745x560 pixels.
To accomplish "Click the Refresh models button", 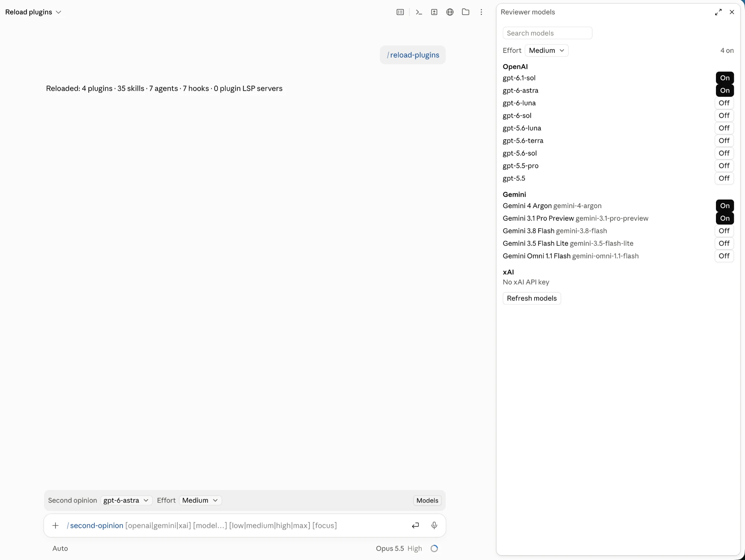I will (532, 298).
